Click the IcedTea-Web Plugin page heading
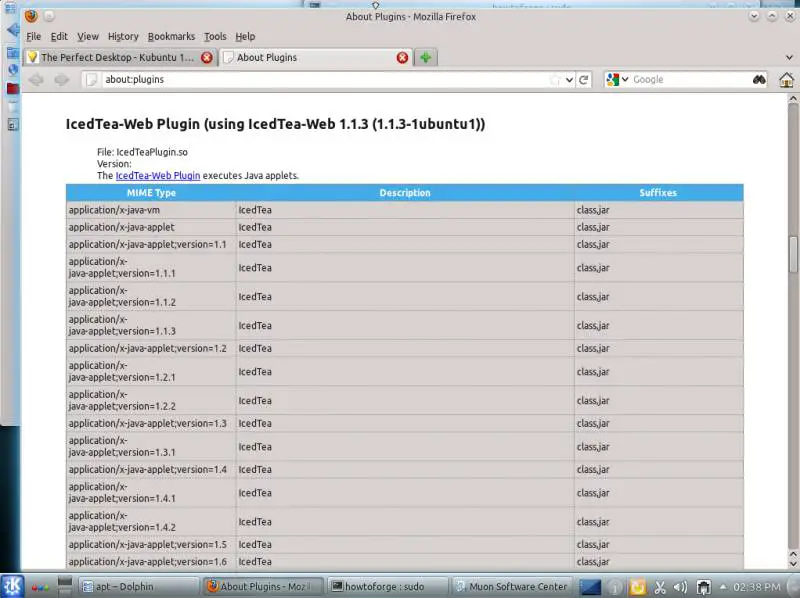Image resolution: width=800 pixels, height=598 pixels. click(276, 124)
